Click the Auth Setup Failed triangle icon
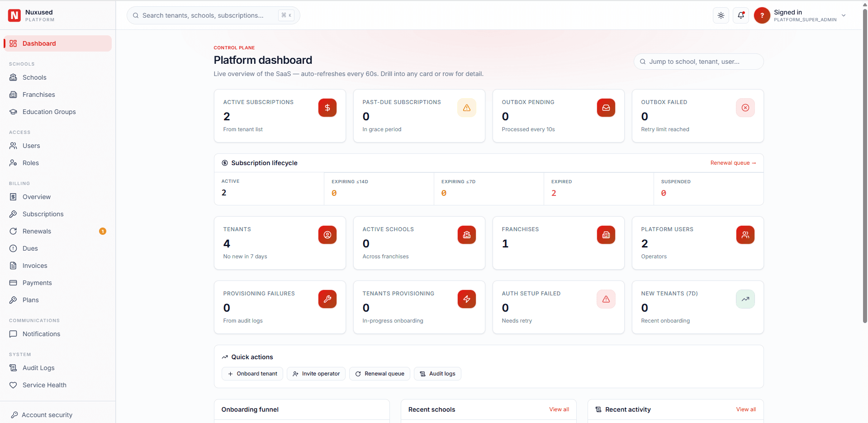The image size is (868, 423). (606, 299)
